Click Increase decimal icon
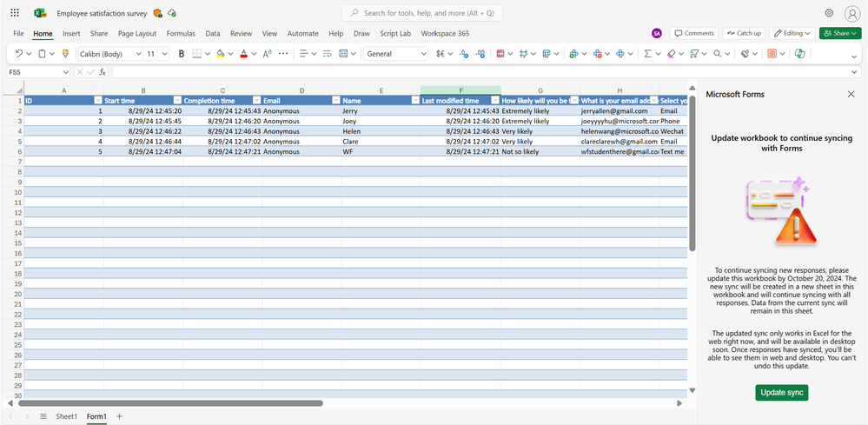 pyautogui.click(x=464, y=54)
